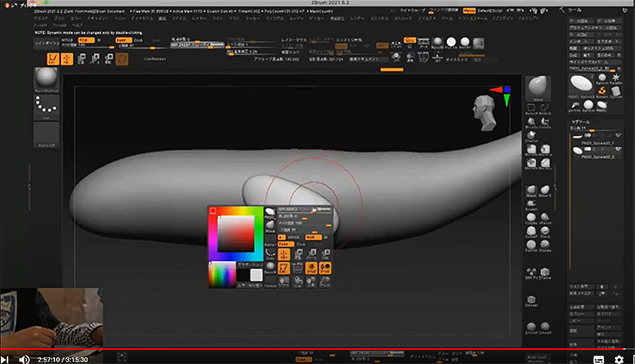Screen dimensions: 635x364
Task: Open the Material menu in menu bar
Action: click(x=276, y=17)
